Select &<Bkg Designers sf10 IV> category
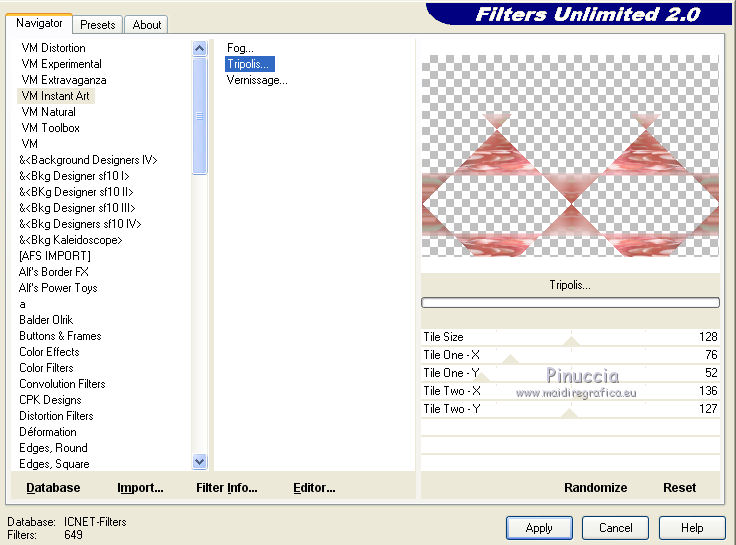 click(x=80, y=224)
